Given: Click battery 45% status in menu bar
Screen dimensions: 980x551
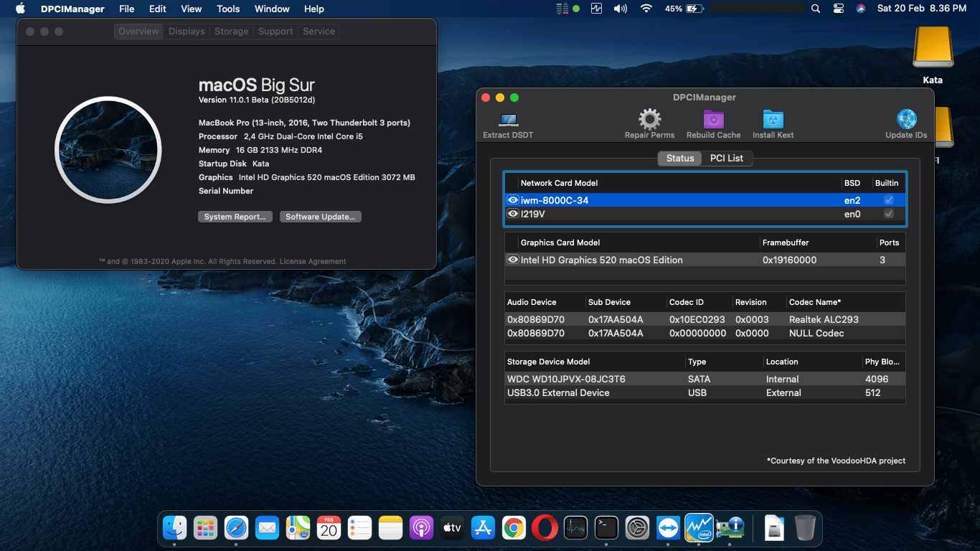Looking at the screenshot, I should [684, 9].
